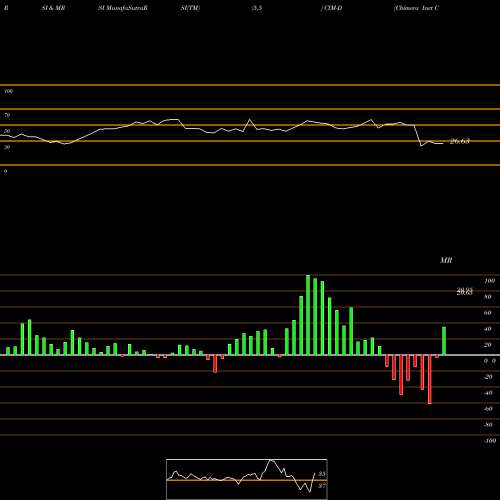Viewport: 500px width, 500px height.
Task: Click the 'CIM-D' ticker symbol text
Action: click(x=332, y=8)
